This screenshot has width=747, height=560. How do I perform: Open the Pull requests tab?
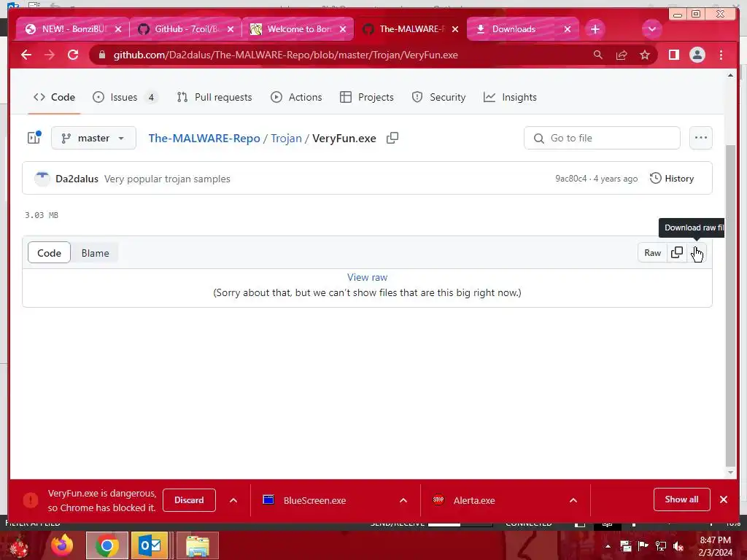point(214,97)
